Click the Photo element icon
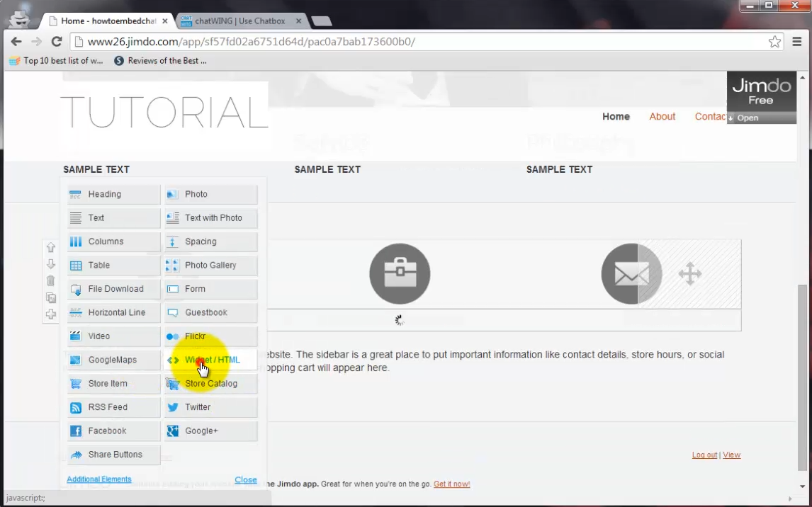 point(172,195)
